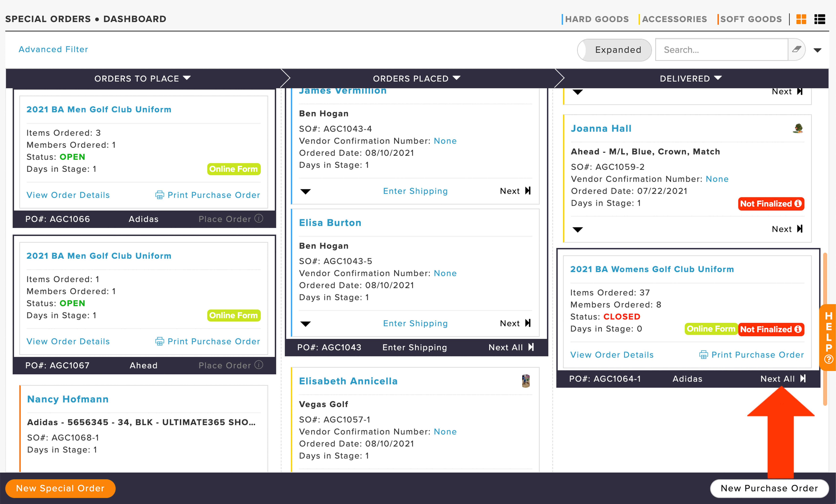Click printer icon on AGC1066 card
The image size is (836, 504).
(x=160, y=195)
